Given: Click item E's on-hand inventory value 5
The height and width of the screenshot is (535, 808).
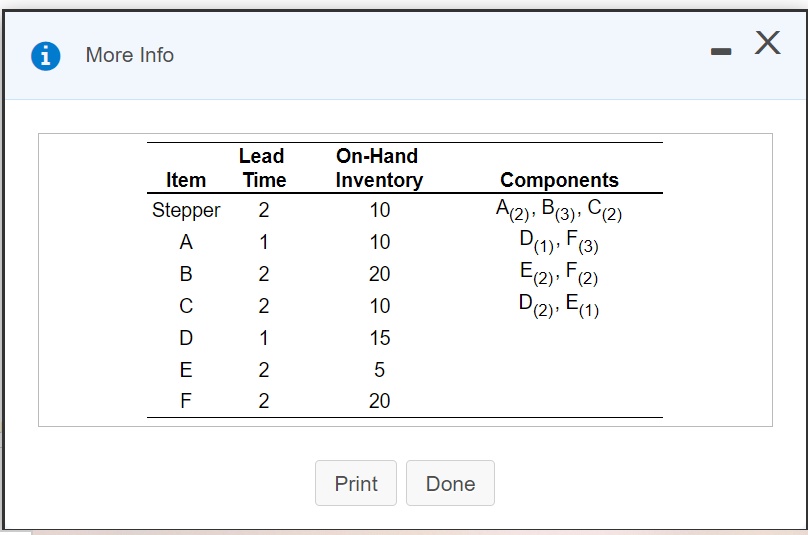Looking at the screenshot, I should click(x=379, y=370).
